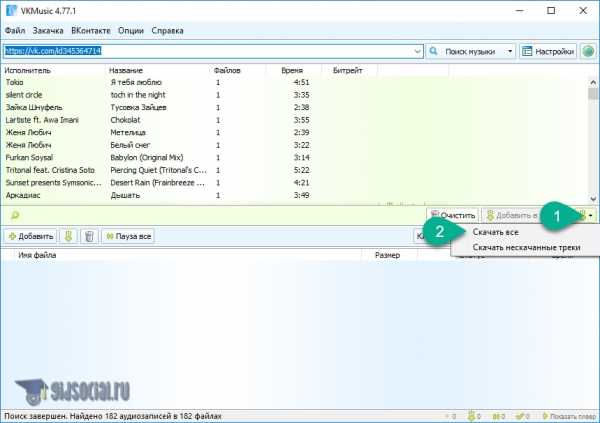600x423 pixels.
Task: Click the Babylon (Original Mix) title
Action: pyautogui.click(x=147, y=158)
